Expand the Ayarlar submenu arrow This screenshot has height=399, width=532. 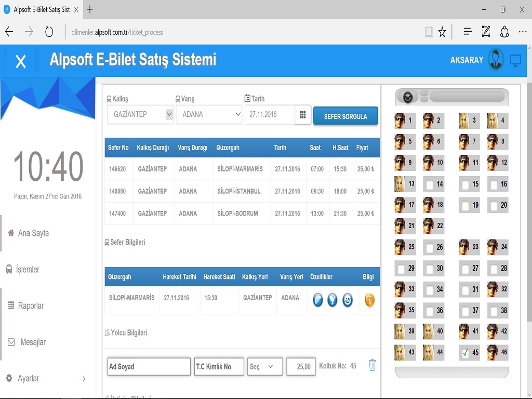(x=84, y=379)
